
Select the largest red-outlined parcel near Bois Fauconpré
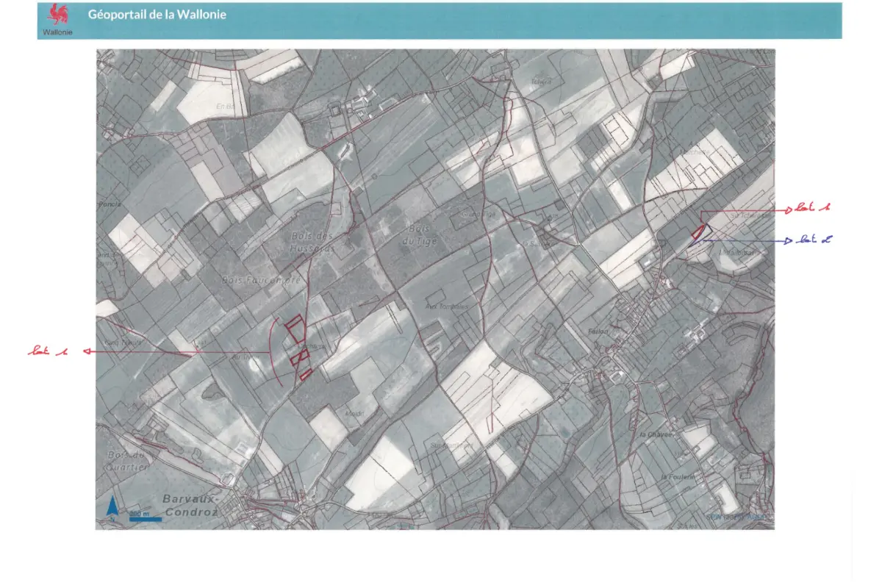pos(295,329)
